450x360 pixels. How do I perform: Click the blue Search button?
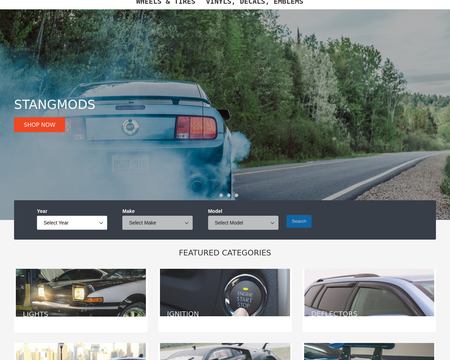pyautogui.click(x=299, y=221)
